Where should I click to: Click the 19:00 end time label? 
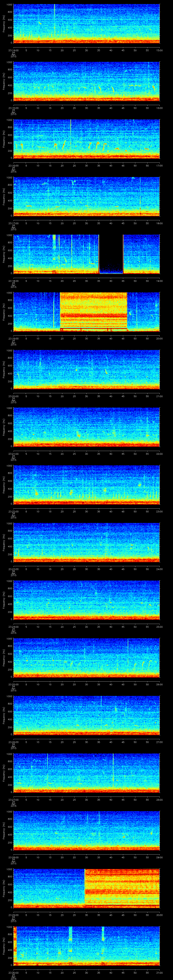(159, 281)
